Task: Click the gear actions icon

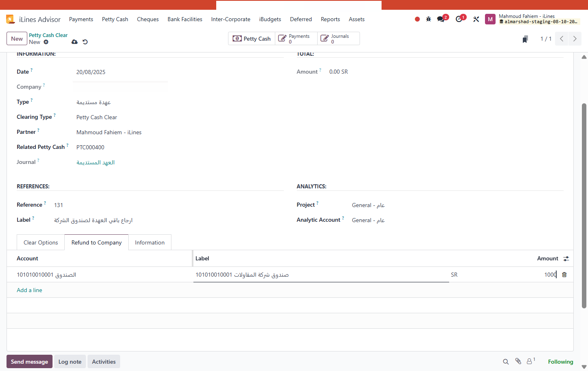Action: [46, 42]
